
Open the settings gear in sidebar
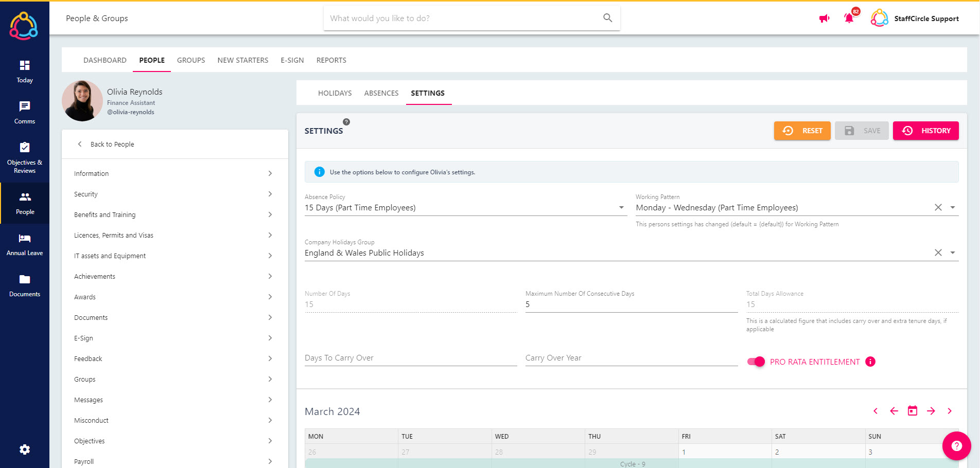(x=25, y=449)
